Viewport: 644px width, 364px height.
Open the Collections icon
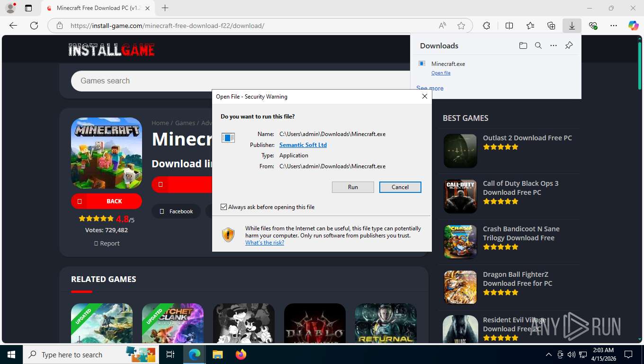pyautogui.click(x=551, y=26)
